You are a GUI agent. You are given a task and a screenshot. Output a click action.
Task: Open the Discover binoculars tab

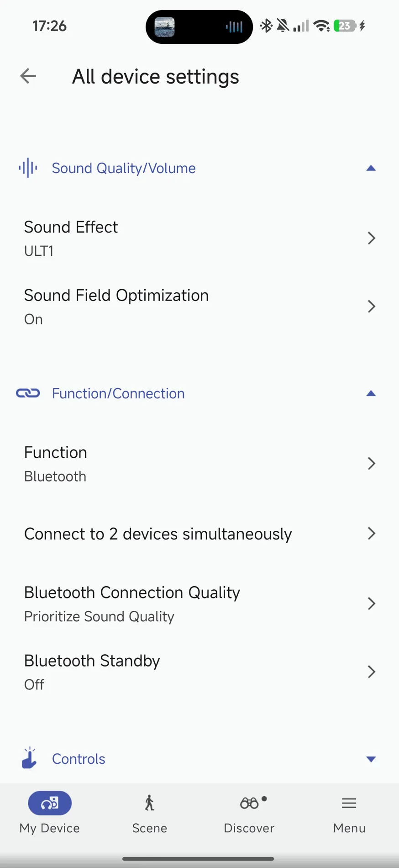click(249, 813)
